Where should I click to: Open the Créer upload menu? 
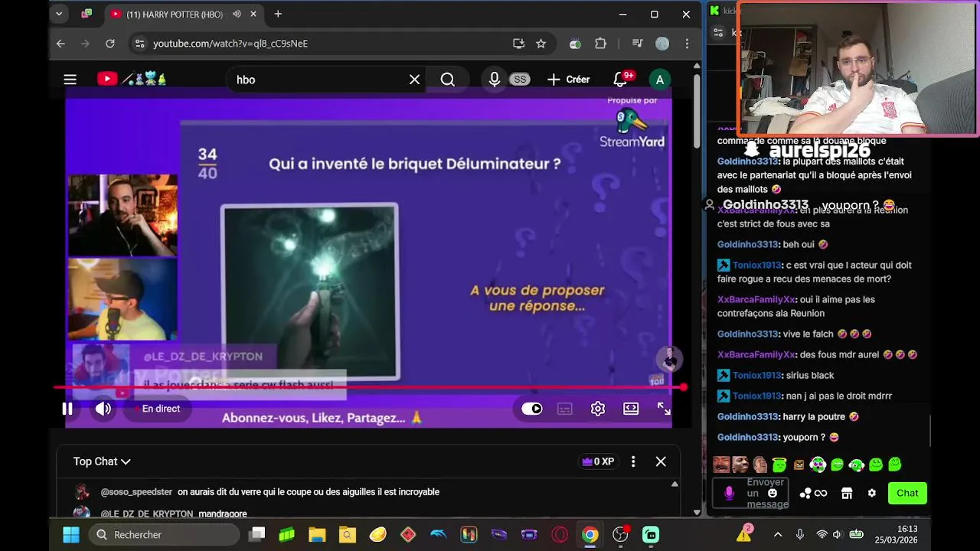(568, 80)
